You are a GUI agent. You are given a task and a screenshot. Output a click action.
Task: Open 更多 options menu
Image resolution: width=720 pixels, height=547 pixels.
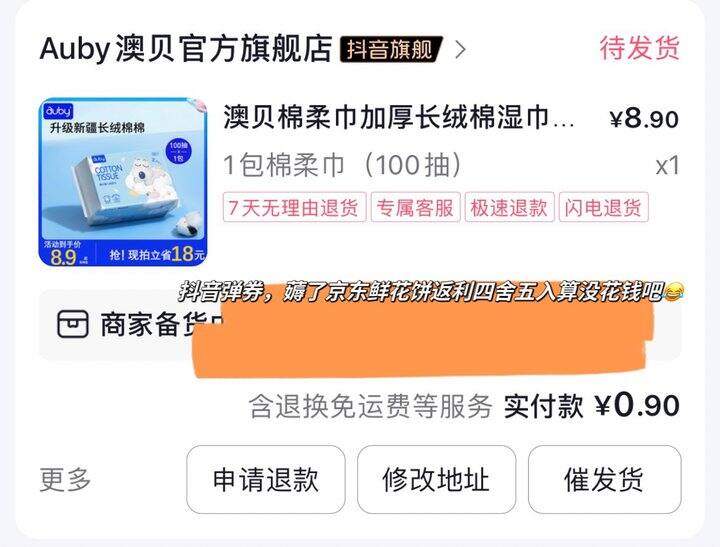[65, 479]
